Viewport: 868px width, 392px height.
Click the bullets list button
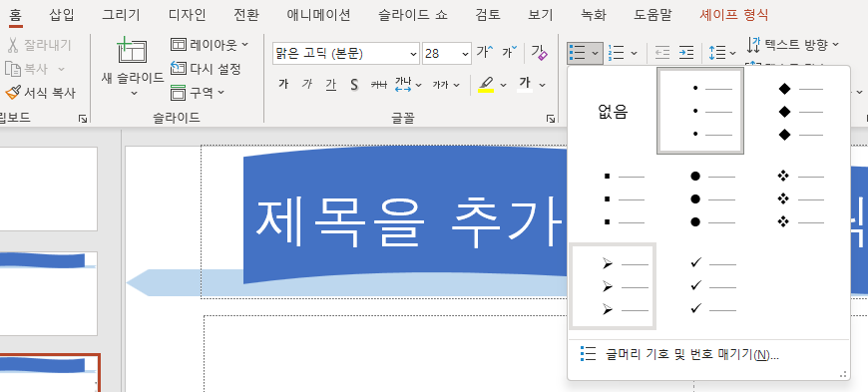[x=578, y=53]
